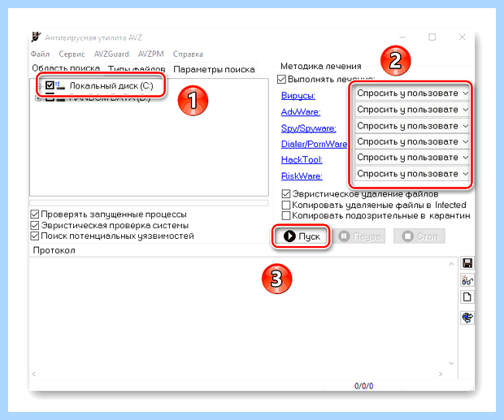Switch to Параметры поиска tab
The width and height of the screenshot is (504, 420).
pos(214,69)
